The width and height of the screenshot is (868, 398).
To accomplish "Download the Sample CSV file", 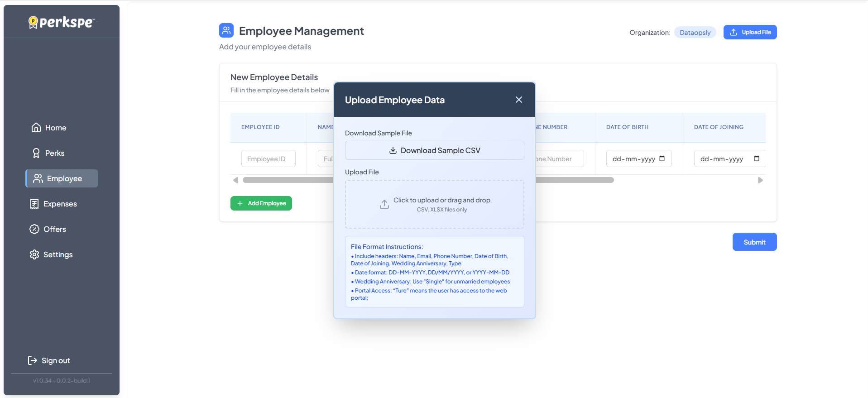I will [434, 150].
